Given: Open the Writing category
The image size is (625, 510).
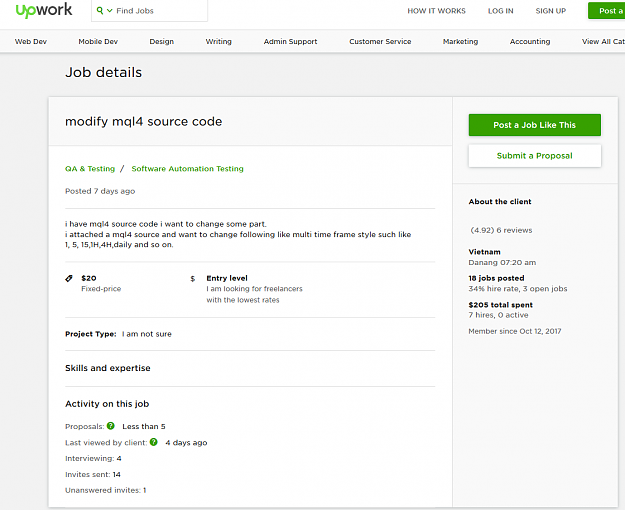Looking at the screenshot, I should pyautogui.click(x=218, y=41).
